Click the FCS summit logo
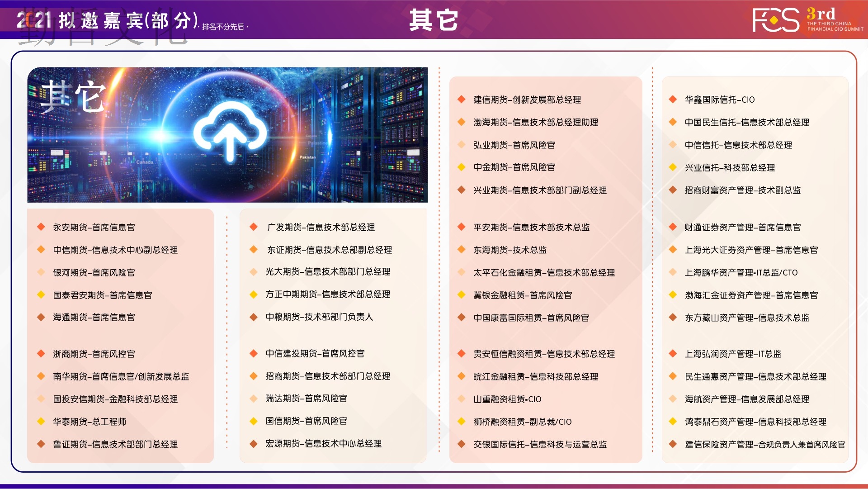Viewport: 868px width, 489px height. [807, 20]
